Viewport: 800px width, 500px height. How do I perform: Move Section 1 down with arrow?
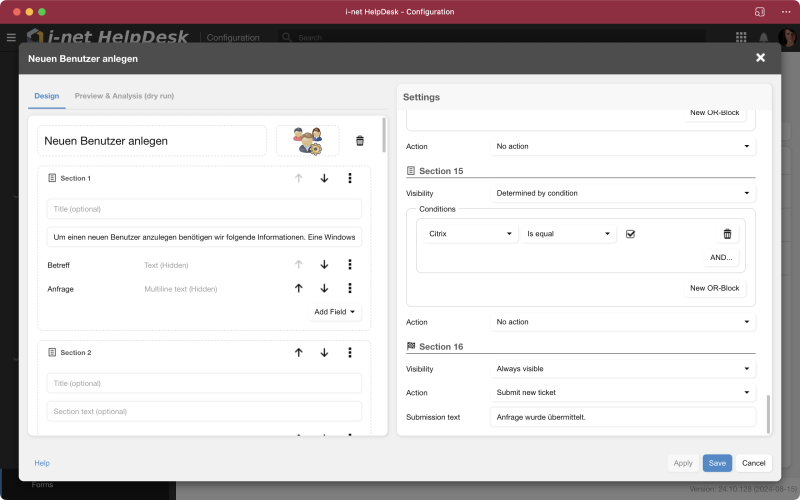324,178
